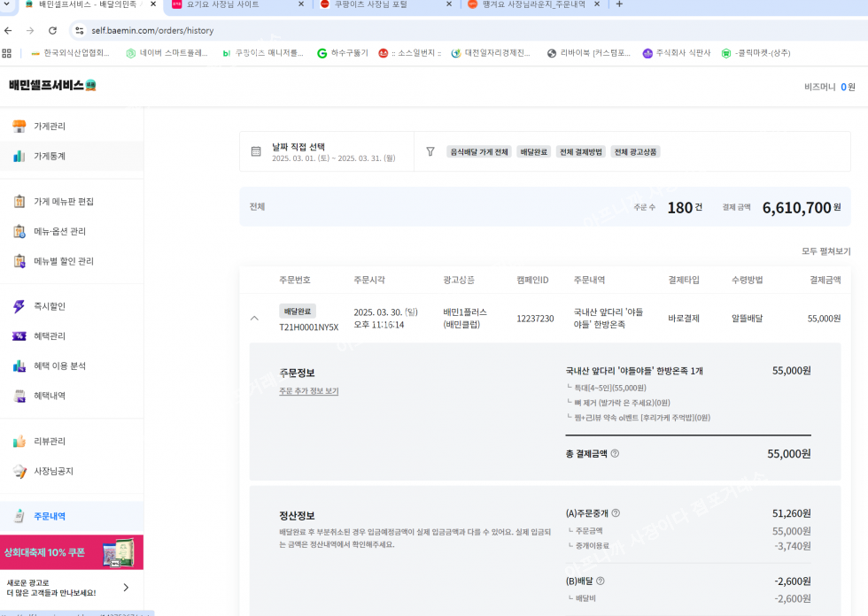Open the new-ads banner arrow
868x616 pixels.
tap(126, 588)
